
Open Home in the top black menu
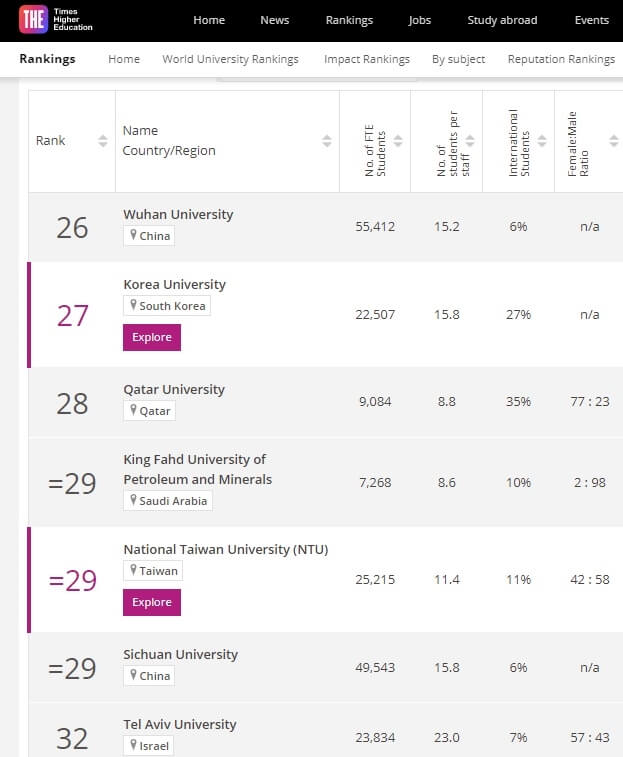click(209, 20)
